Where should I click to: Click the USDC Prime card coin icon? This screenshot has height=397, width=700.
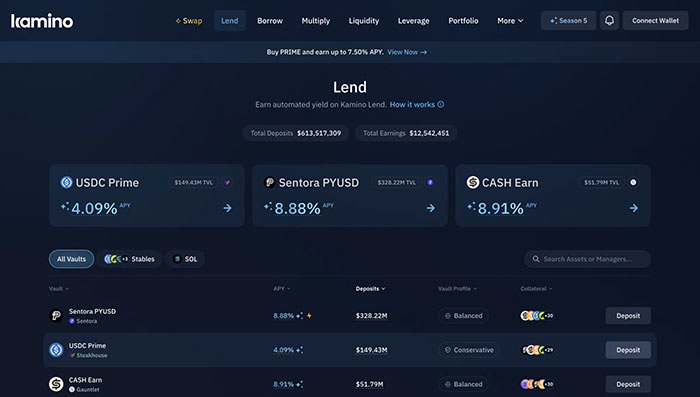[x=67, y=182]
